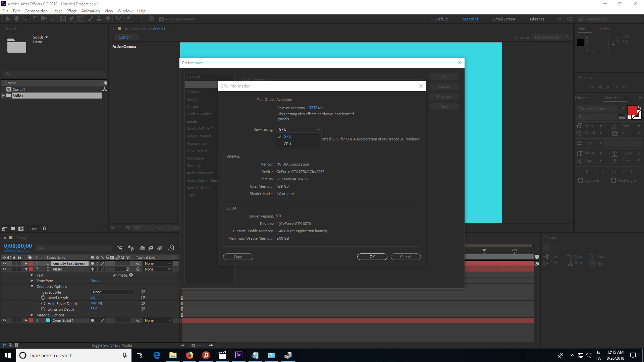
Task: Enable Motion Blur for timeline
Action: click(160, 248)
